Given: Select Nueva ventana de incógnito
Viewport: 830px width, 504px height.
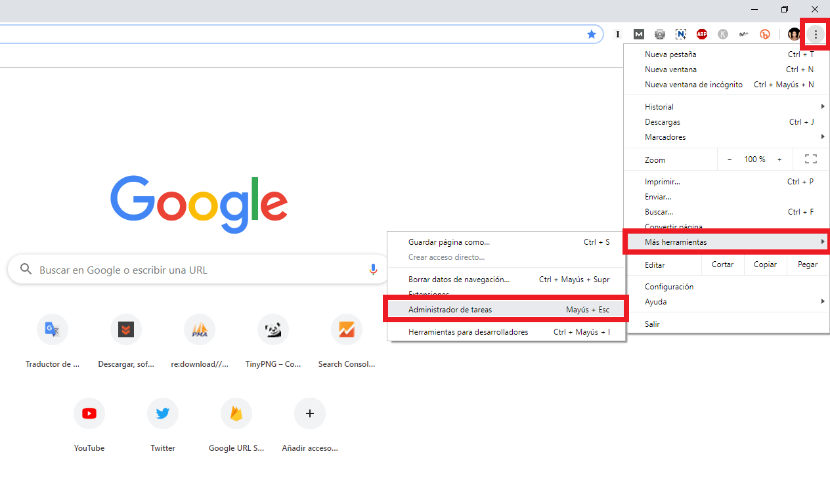Looking at the screenshot, I should coord(726,85).
